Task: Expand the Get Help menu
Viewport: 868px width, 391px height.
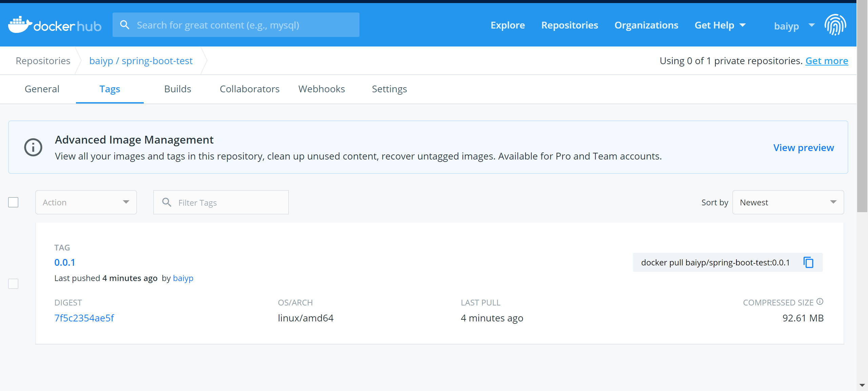Action: [720, 25]
